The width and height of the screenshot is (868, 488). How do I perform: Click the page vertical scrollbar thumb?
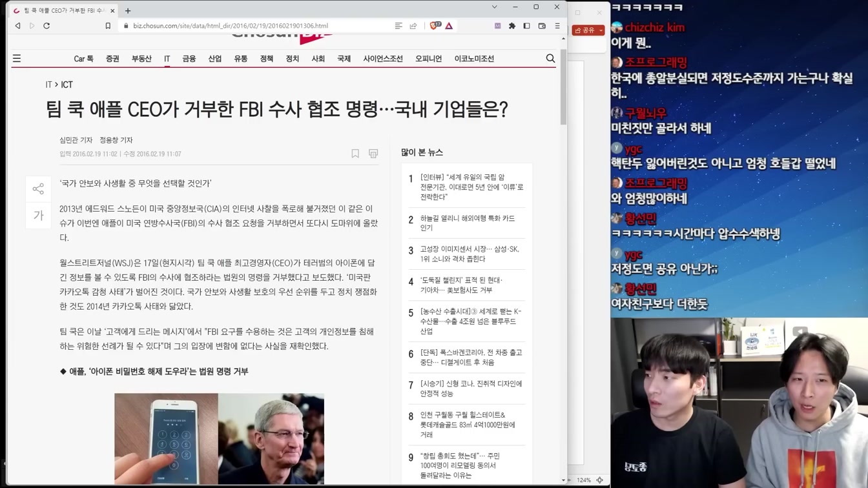[x=563, y=87]
